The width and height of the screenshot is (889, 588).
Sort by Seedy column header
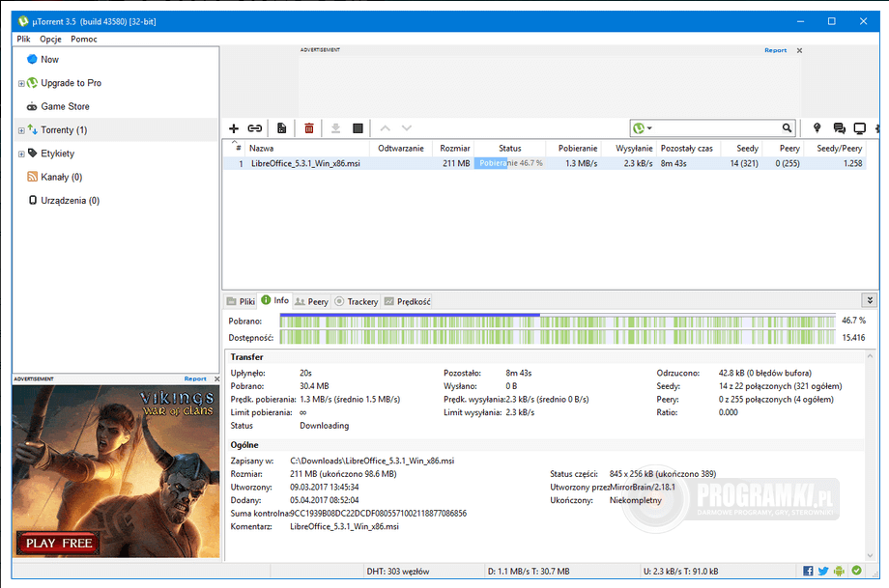click(741, 149)
